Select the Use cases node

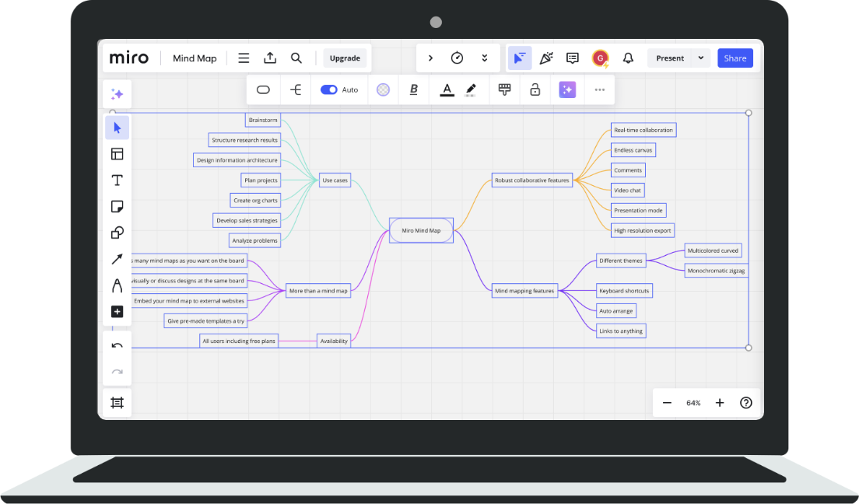coord(335,180)
